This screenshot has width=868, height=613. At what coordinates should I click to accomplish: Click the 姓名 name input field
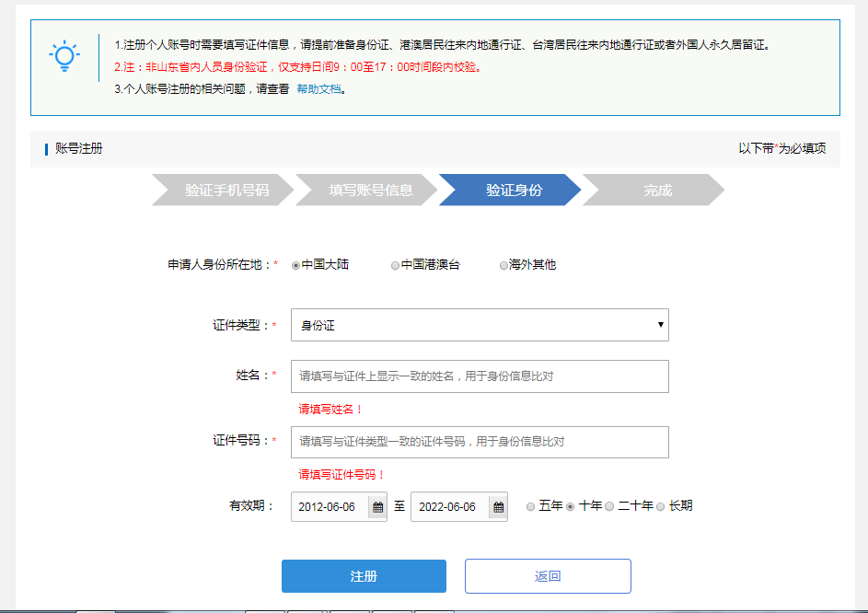tap(479, 376)
